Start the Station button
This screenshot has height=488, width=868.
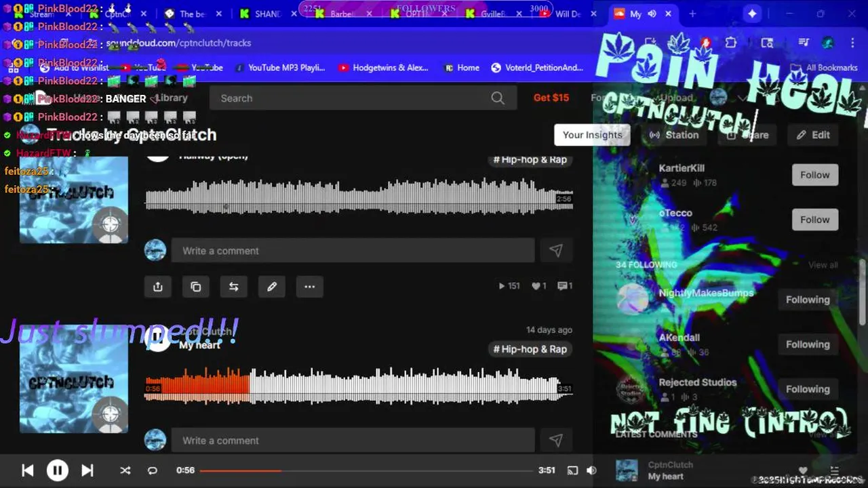(x=674, y=135)
